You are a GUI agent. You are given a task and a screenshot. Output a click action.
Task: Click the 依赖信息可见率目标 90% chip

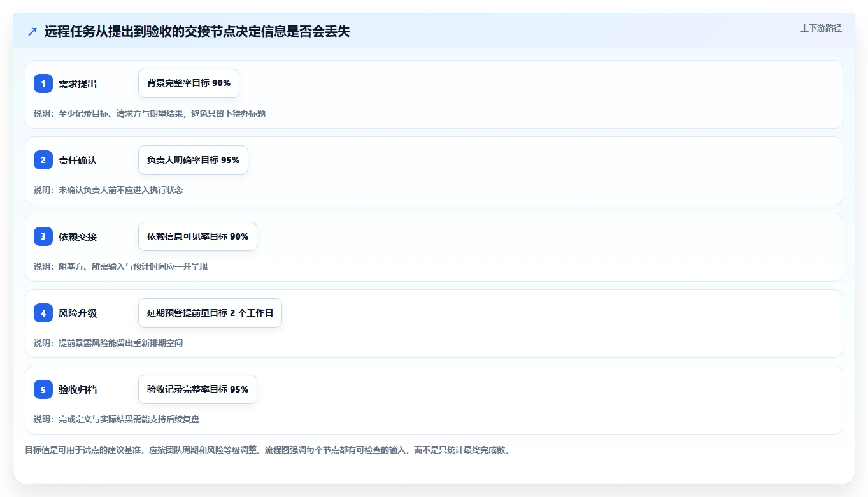(x=197, y=236)
